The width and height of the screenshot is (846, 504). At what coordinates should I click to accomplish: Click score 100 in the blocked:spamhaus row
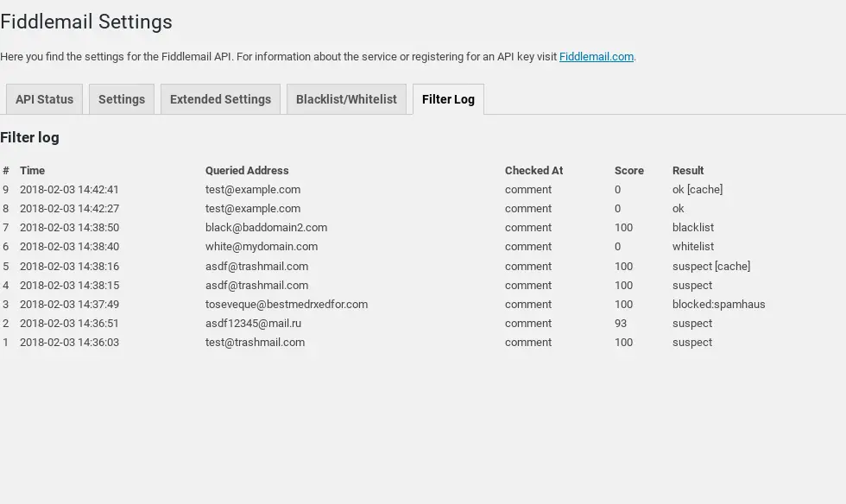[623, 305]
